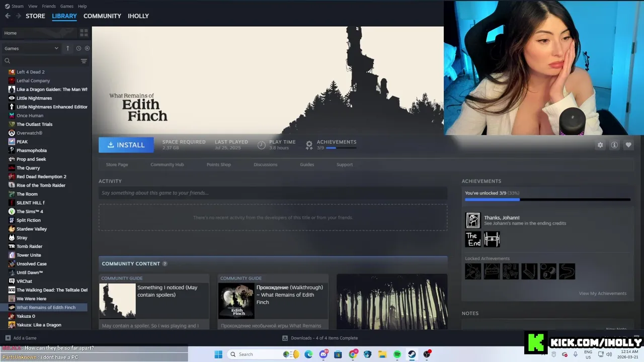Screen dimensions: 644x362
Task: Open OBS Studio from the taskbar
Action: (427, 354)
